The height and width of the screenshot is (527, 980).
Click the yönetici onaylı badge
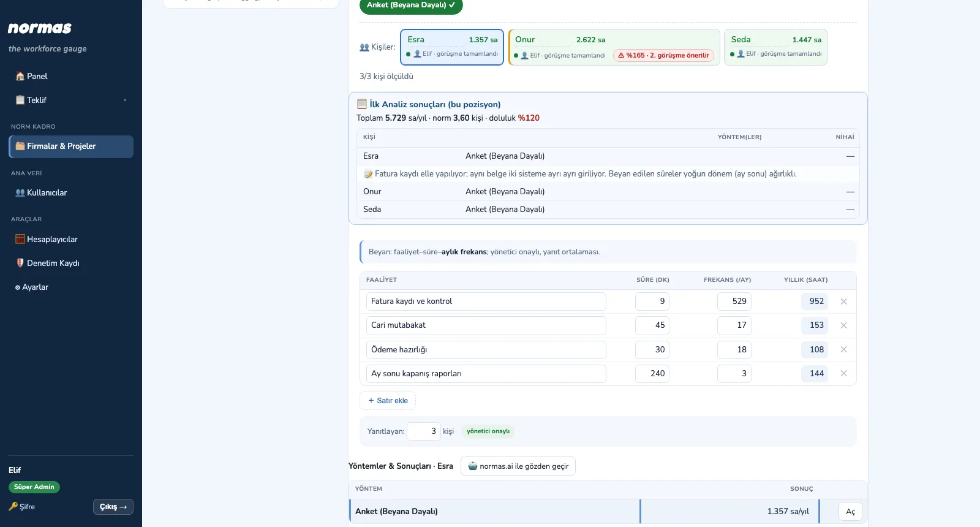(x=488, y=431)
